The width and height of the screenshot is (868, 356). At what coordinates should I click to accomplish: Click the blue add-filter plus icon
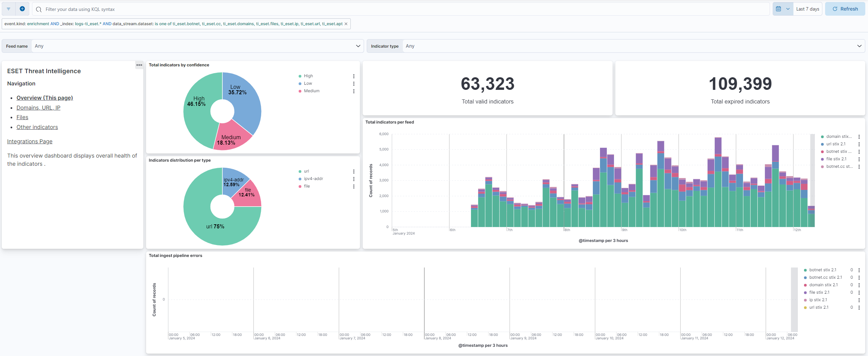pos(22,9)
